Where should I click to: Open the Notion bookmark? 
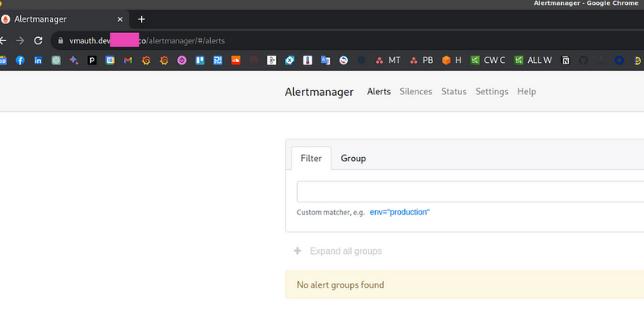pos(566,60)
